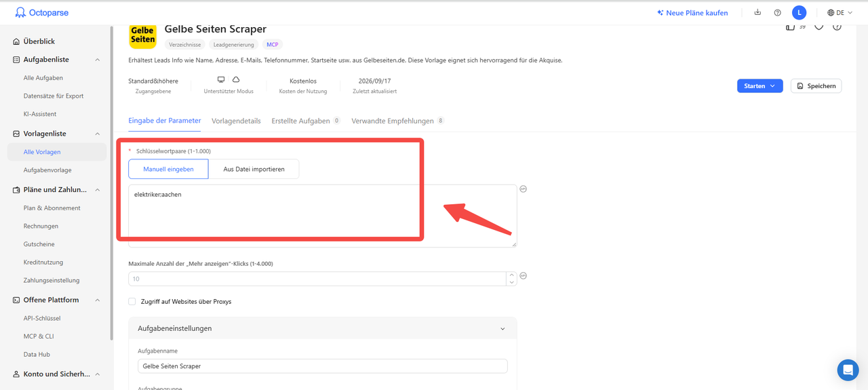Click the maximum clicks number field
Image resolution: width=868 pixels, height=390 pixels.
[317, 279]
